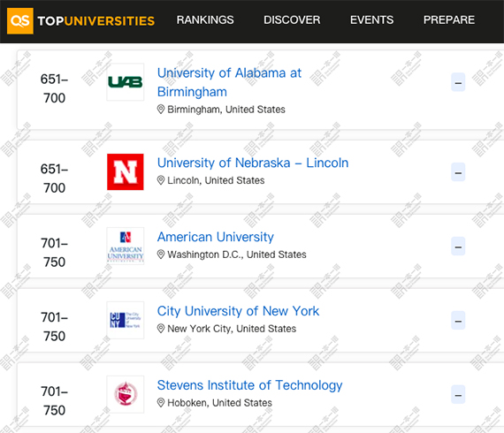The height and width of the screenshot is (433, 504).
Task: Collapse the University of Nebraska row
Action: (458, 172)
